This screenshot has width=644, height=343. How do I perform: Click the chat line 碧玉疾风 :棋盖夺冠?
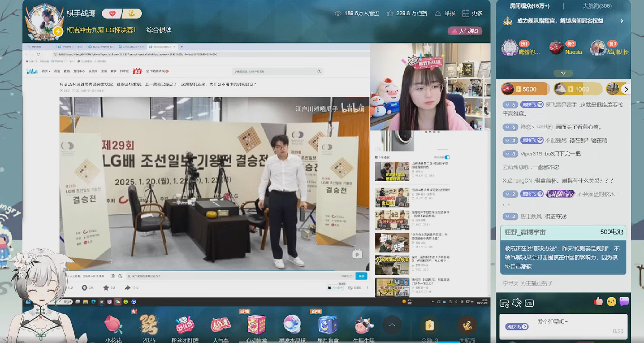coord(534,216)
